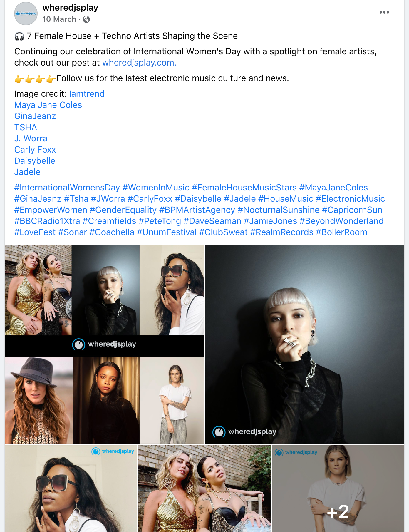This screenshot has width=409, height=532.
Task: Open the TSHA tagged profile
Action: coord(26,127)
